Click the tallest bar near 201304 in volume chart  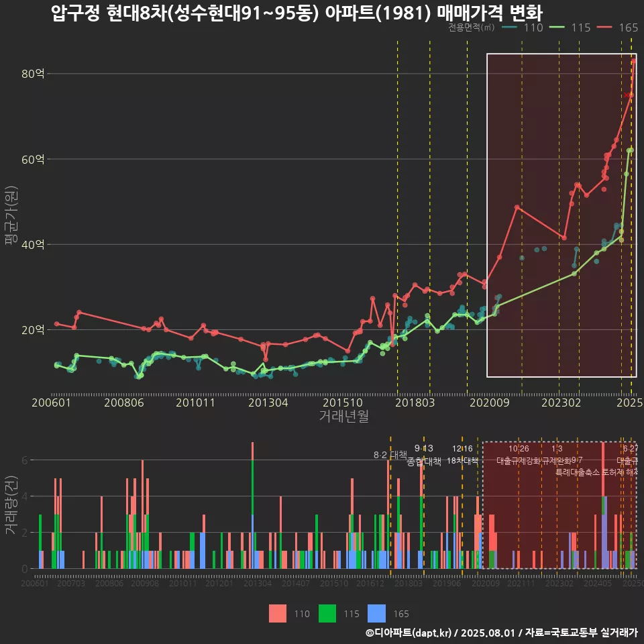pos(252,505)
